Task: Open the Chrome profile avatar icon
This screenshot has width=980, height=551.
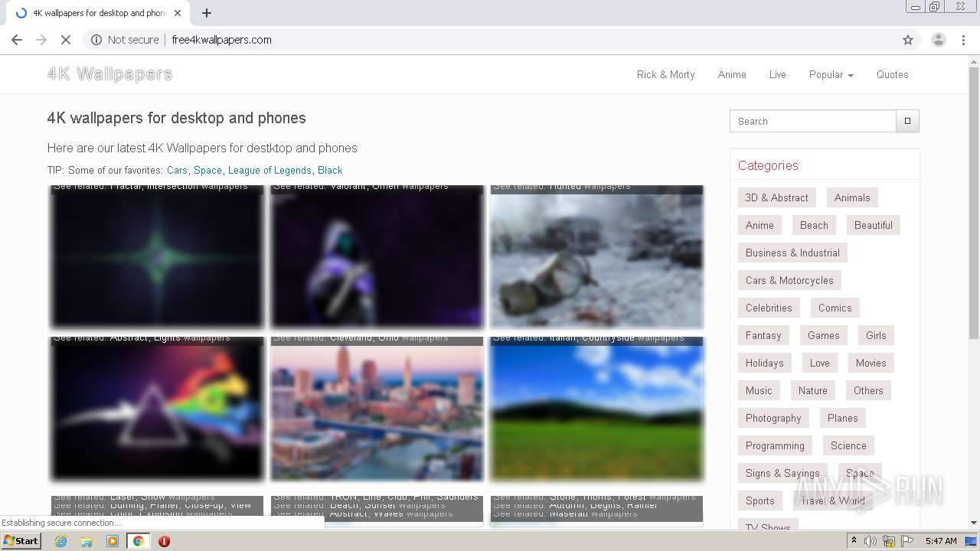Action: 938,40
